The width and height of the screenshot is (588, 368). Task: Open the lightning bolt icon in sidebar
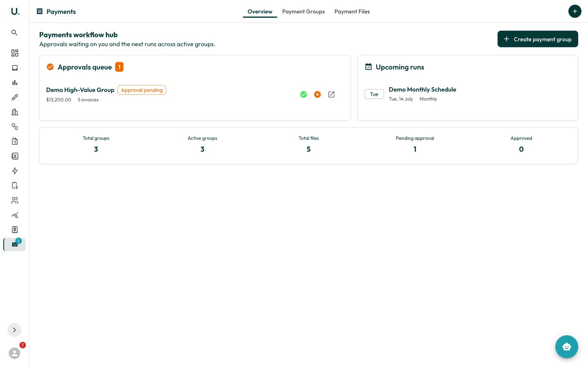tap(15, 171)
